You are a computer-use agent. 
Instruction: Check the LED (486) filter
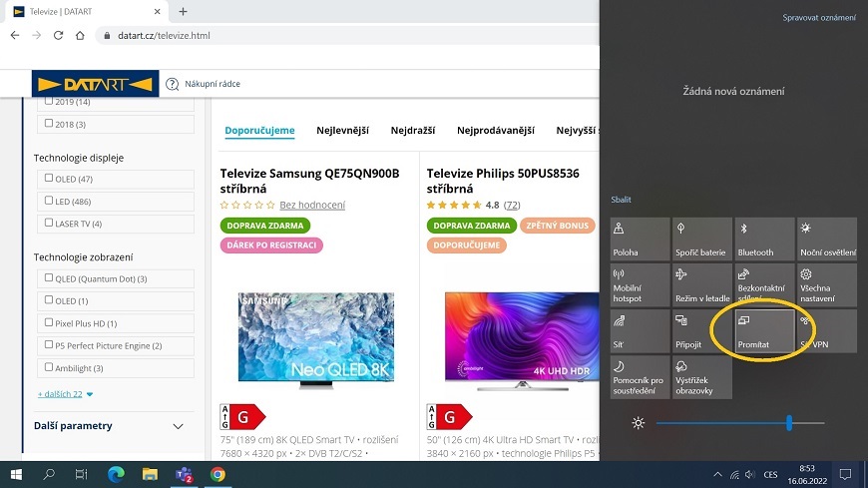[x=49, y=200]
